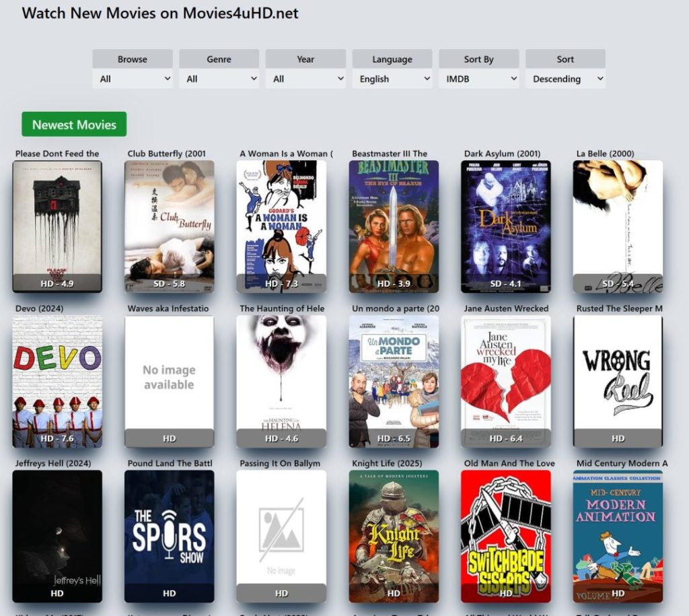Screen dimensions: 689x616
Task: Click the HD - 6.5 rating badge
Action: tap(394, 438)
